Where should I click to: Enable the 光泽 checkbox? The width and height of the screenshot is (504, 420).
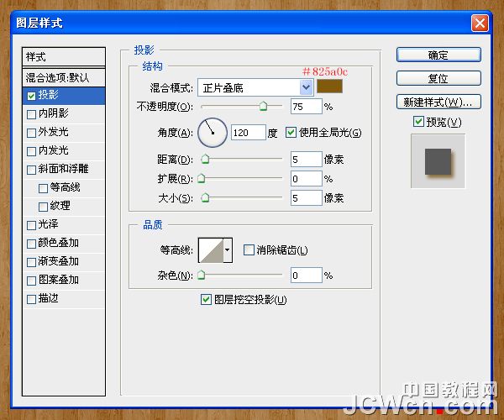32,225
